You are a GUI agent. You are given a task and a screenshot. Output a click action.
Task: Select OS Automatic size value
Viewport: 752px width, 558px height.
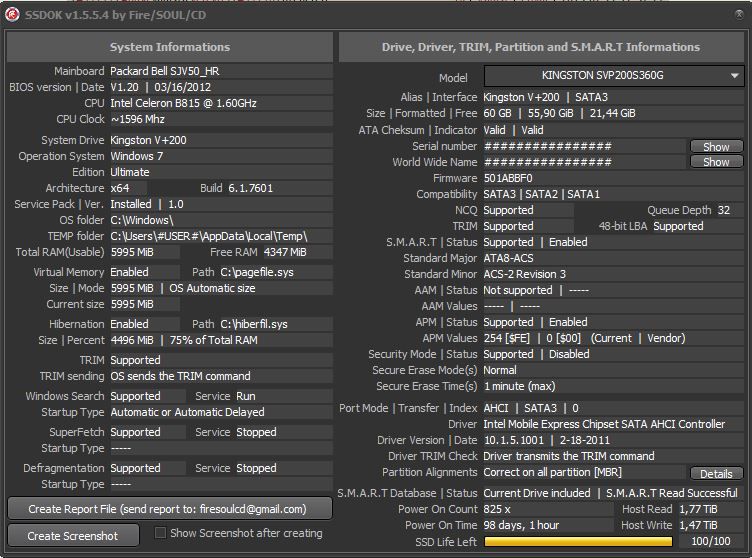[212, 288]
